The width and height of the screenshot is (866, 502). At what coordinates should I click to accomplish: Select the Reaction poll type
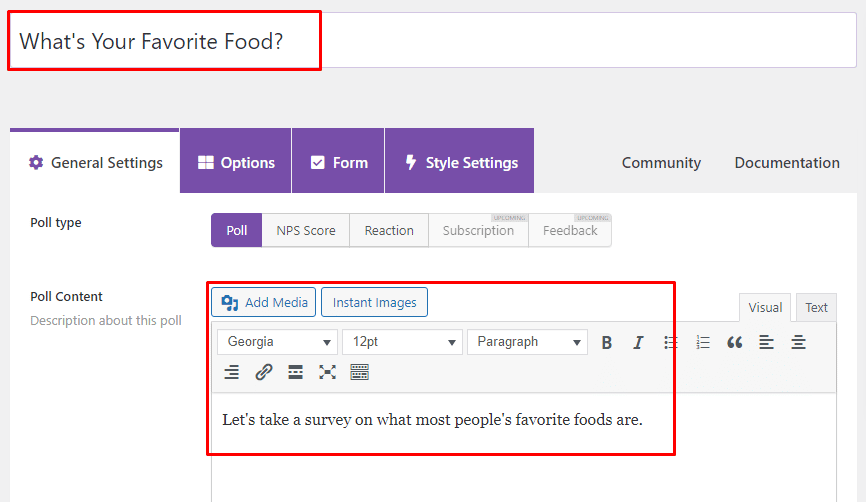tap(389, 230)
